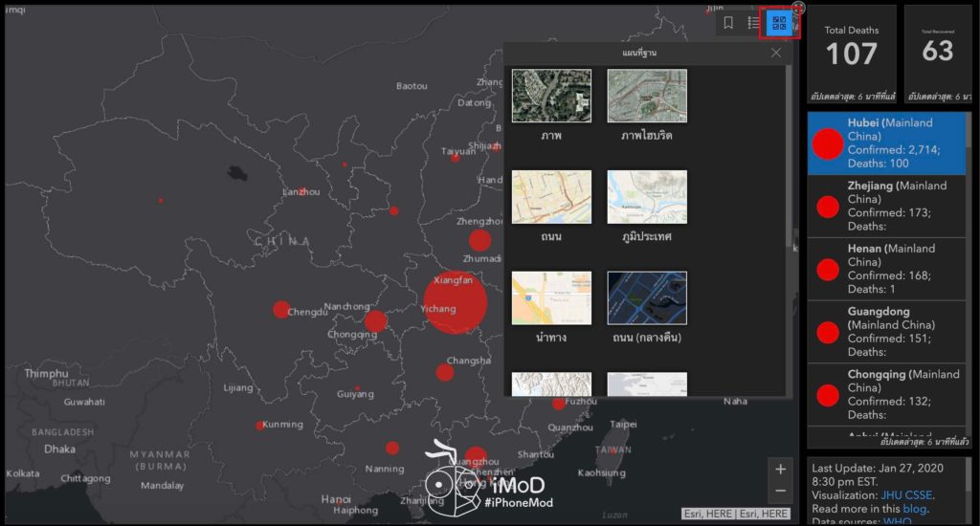
Task: Click the large Hubei red circle on map
Action: click(455, 302)
